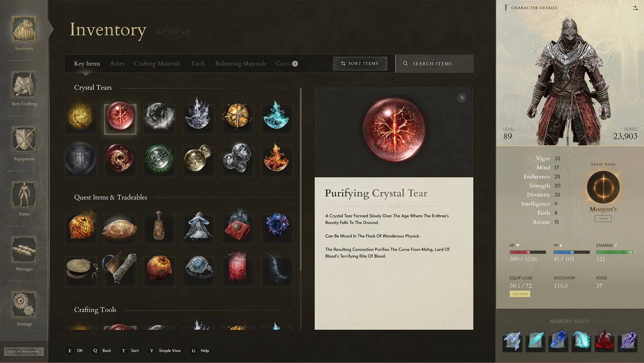Open the Item Crafting sidebar section
The height and width of the screenshot is (363, 644).
pos(24,89)
